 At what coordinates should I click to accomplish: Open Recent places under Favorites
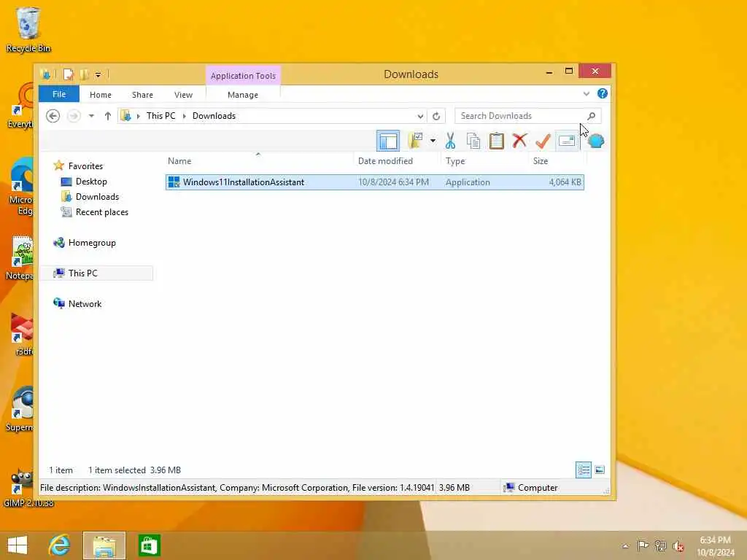(x=102, y=212)
